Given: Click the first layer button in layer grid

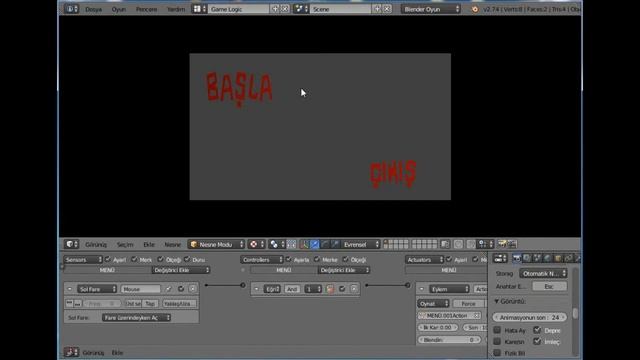Looking at the screenshot, I should pos(386,242).
